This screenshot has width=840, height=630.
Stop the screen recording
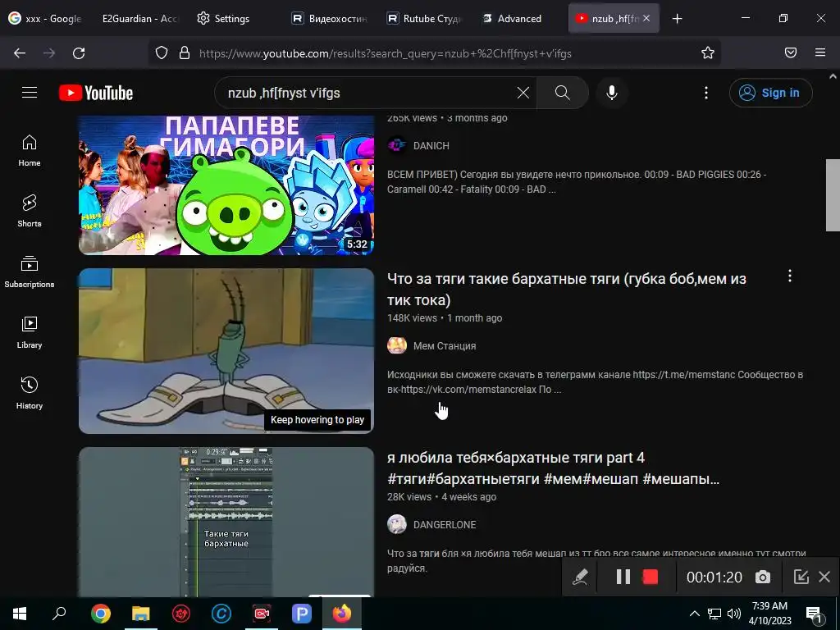coord(650,577)
